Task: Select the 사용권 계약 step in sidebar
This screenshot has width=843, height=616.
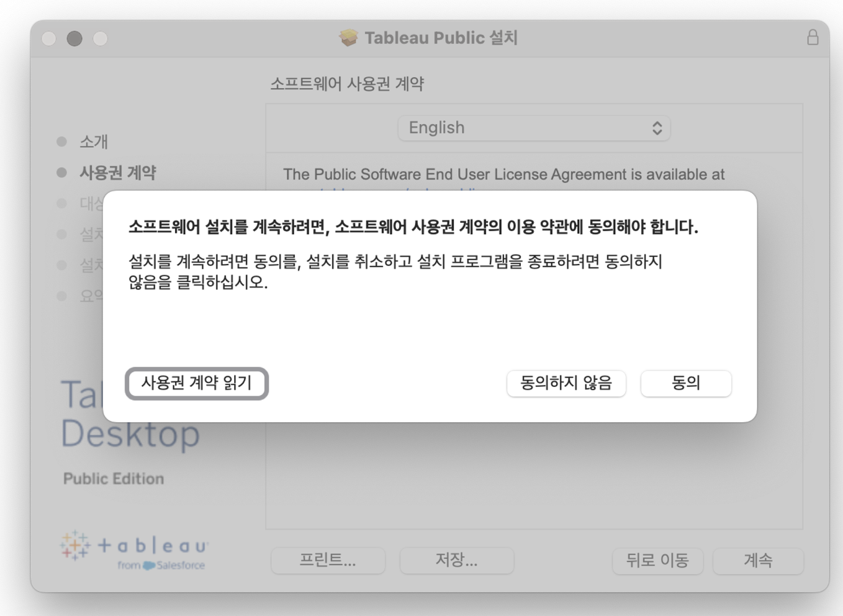Action: (106, 172)
